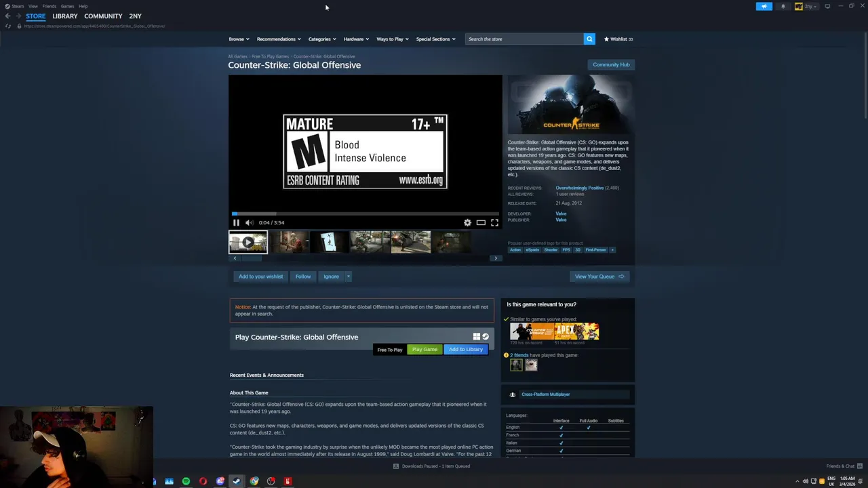Click the Windows platform icon
The width and height of the screenshot is (868, 488).
click(477, 336)
